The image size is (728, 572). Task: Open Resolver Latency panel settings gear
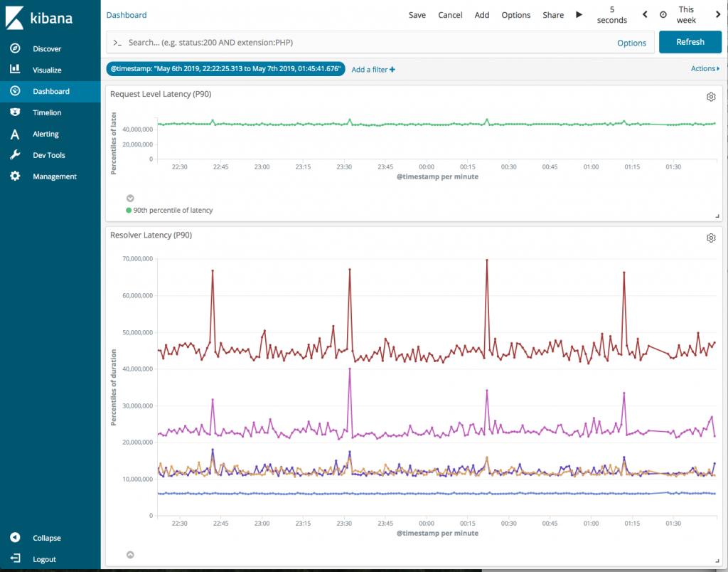[x=710, y=238]
